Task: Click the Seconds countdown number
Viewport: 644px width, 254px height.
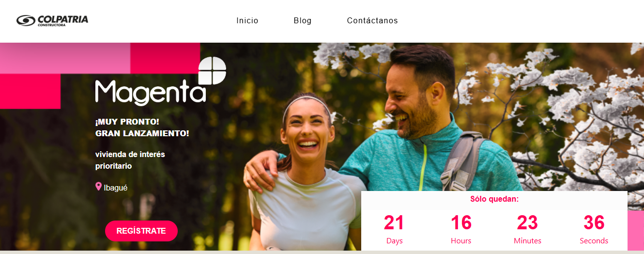Action: pos(594,223)
